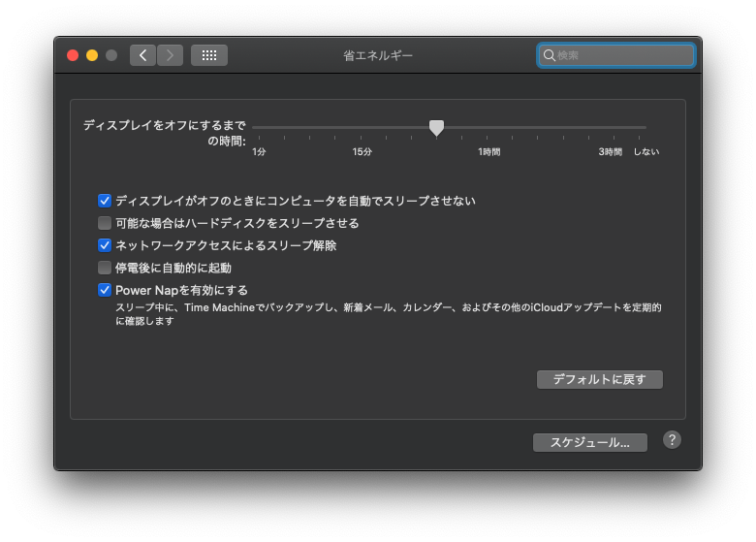Click the display-off slider thumb

(x=436, y=128)
